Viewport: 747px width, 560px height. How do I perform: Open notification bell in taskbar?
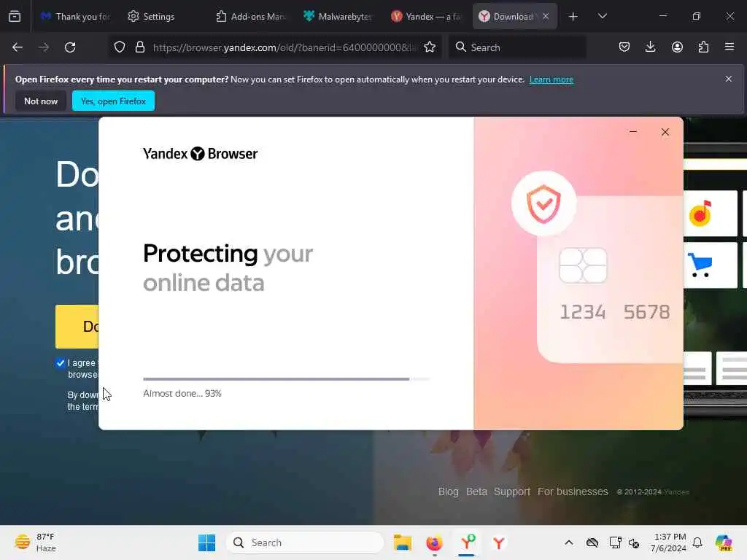click(x=697, y=542)
